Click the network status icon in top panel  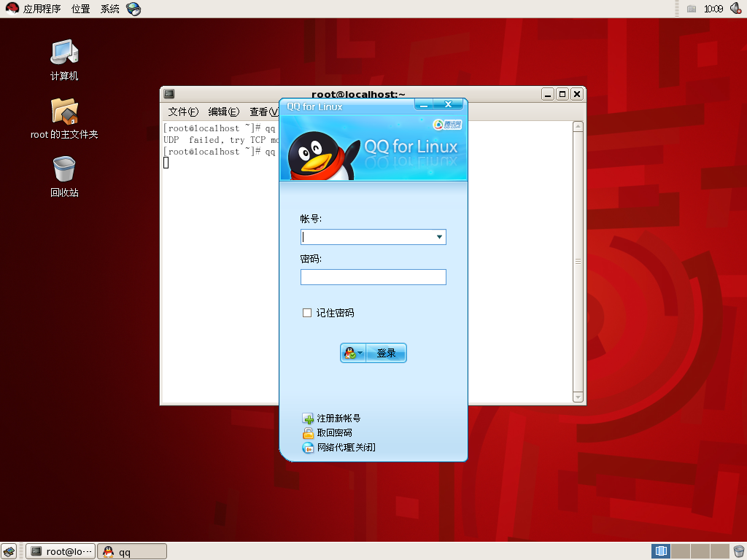pyautogui.click(x=692, y=9)
